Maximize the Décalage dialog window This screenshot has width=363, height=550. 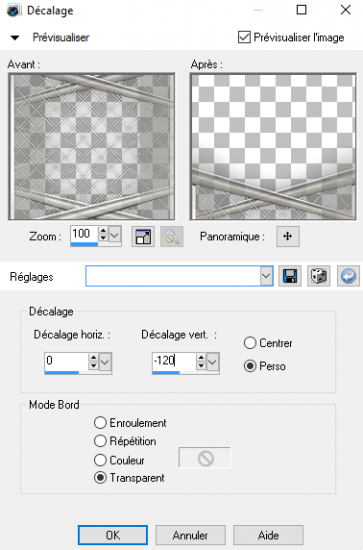point(302,10)
